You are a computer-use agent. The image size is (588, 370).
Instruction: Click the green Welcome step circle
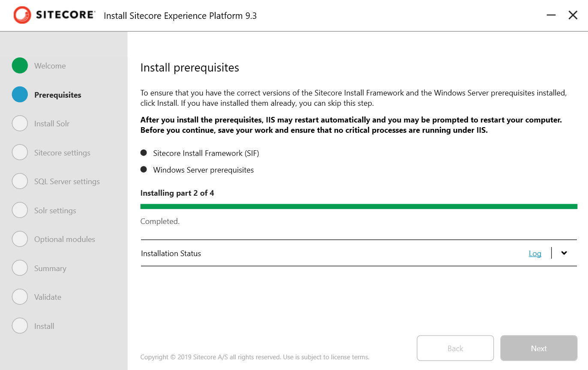(x=20, y=66)
